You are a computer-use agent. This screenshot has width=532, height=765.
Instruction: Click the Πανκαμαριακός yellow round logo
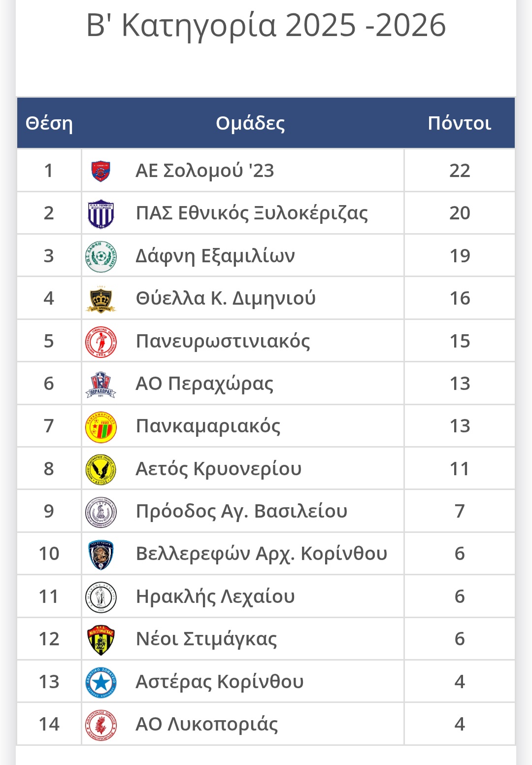100,427
